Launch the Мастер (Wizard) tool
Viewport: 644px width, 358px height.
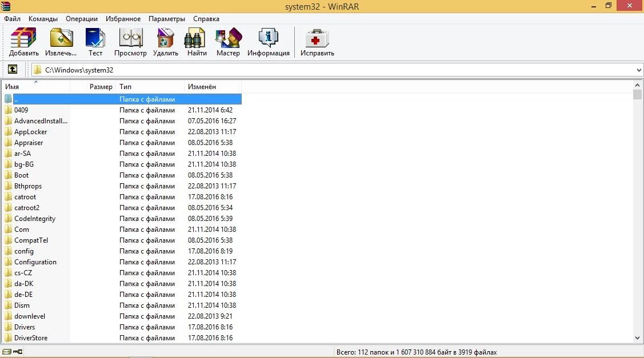point(228,42)
